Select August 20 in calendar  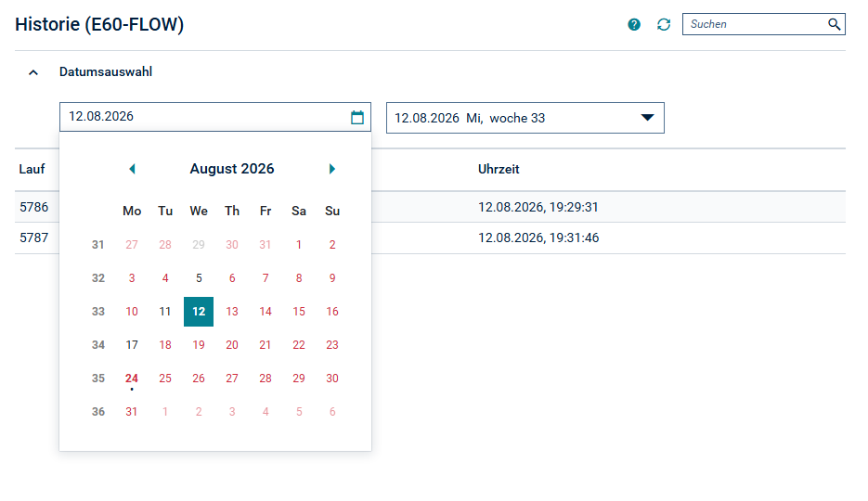click(232, 345)
